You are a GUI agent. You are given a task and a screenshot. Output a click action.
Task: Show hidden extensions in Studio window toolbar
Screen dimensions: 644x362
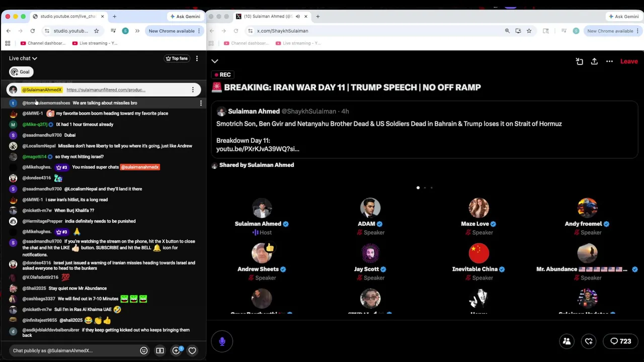[137, 31]
